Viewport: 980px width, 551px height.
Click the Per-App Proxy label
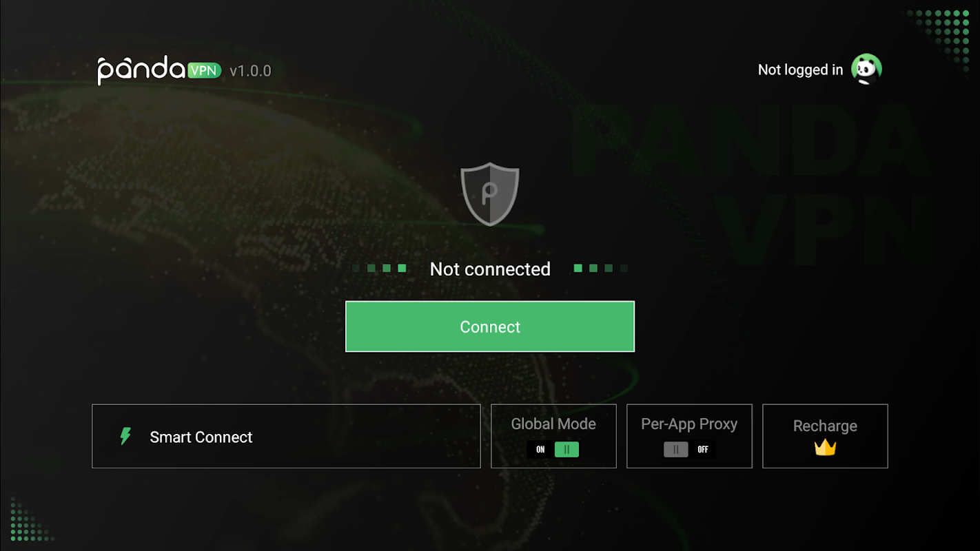689,424
